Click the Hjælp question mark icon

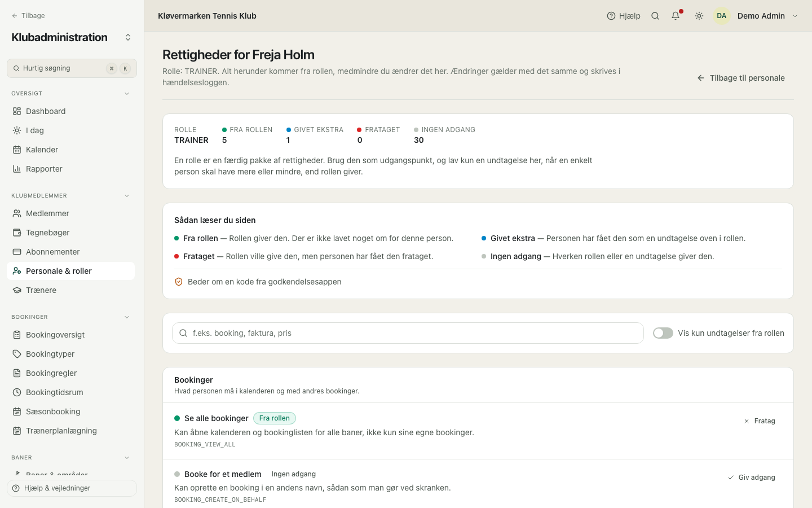point(611,16)
